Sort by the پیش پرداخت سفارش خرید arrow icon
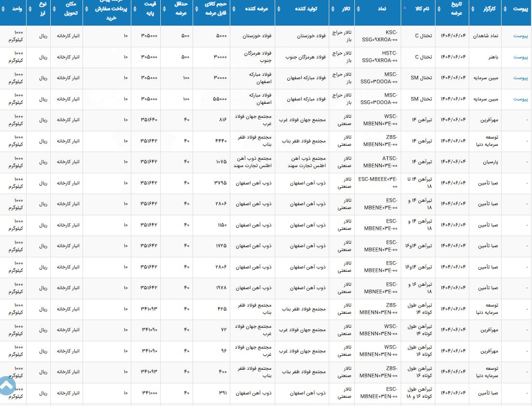This screenshot has width=532, height=406. coord(86,9)
